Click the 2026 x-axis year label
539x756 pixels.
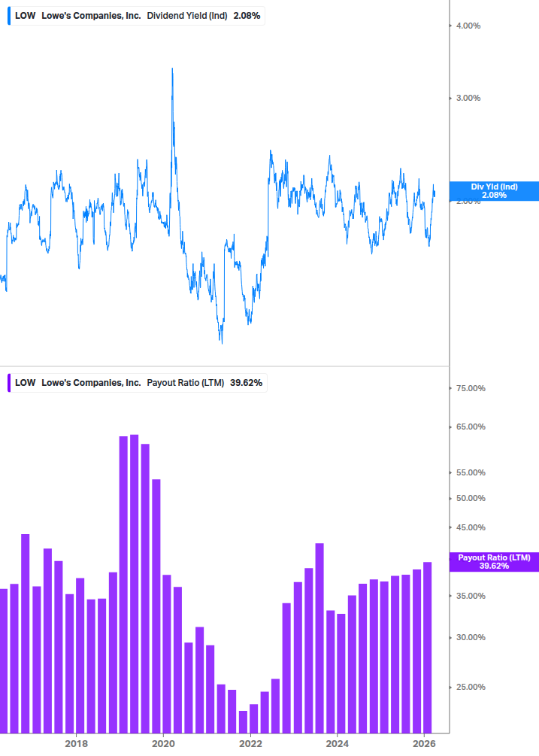425,743
